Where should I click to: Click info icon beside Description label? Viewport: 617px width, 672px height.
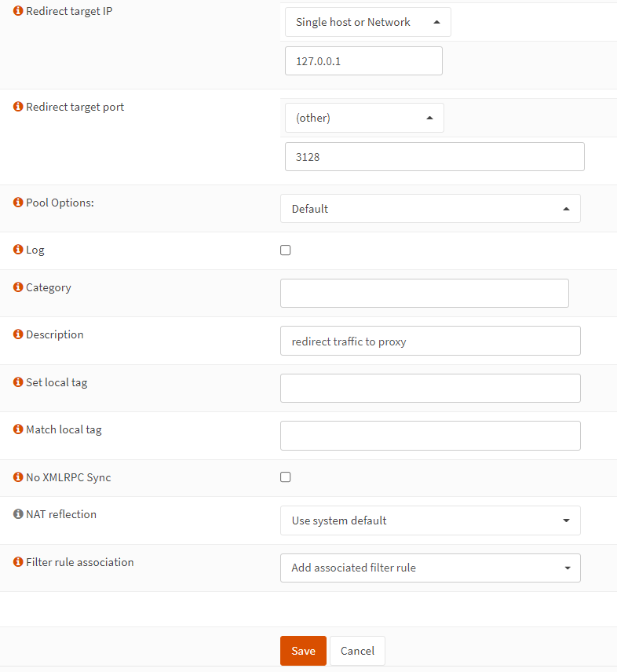18,334
